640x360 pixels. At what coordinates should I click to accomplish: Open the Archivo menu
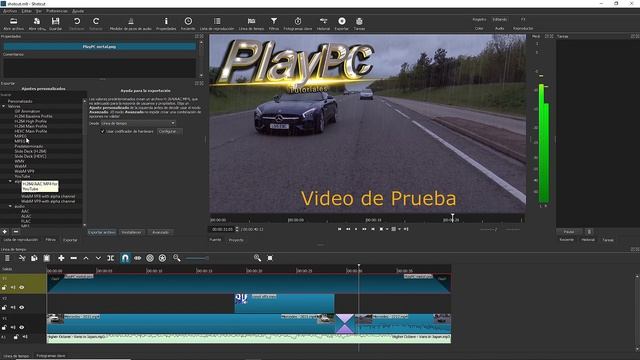point(10,11)
